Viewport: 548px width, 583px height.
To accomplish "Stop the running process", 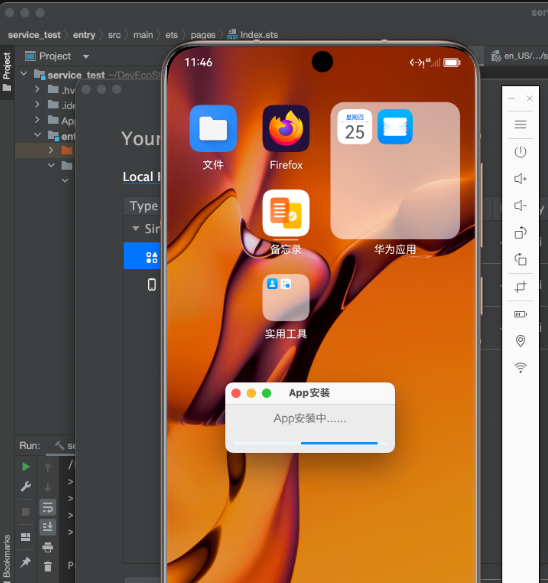I will [x=26, y=512].
